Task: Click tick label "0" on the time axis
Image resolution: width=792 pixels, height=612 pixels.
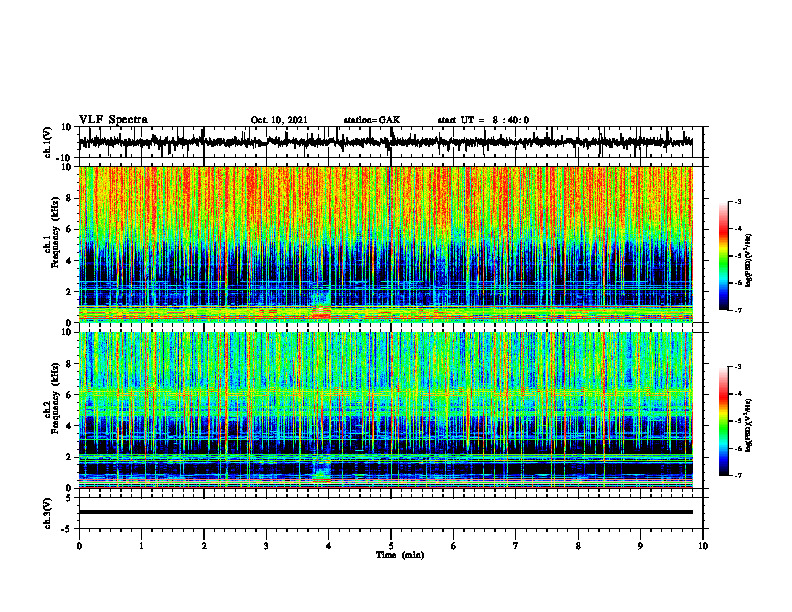Action: (79, 546)
